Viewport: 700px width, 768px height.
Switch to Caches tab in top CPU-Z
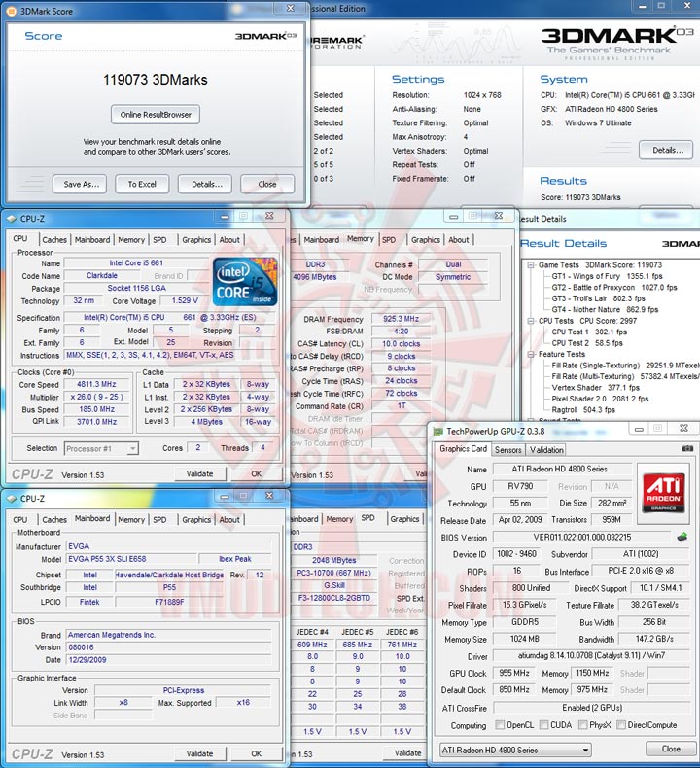54,240
